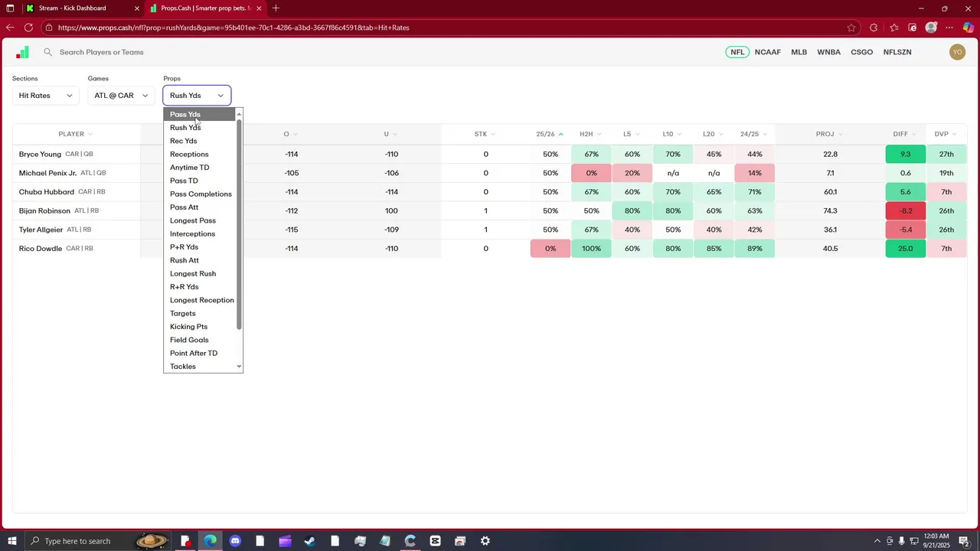The width and height of the screenshot is (980, 551).
Task: Click the props dropdown list scrollbar
Action: click(239, 224)
